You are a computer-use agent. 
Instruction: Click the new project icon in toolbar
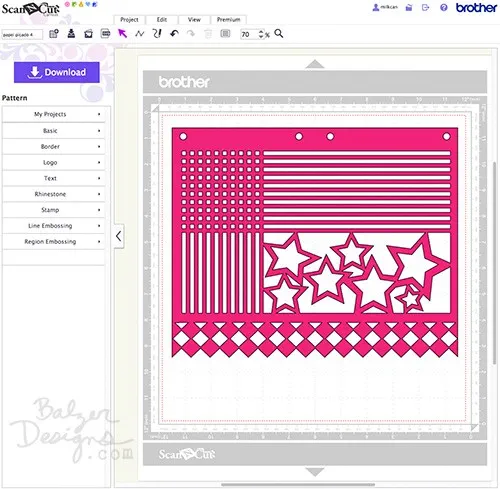54,34
